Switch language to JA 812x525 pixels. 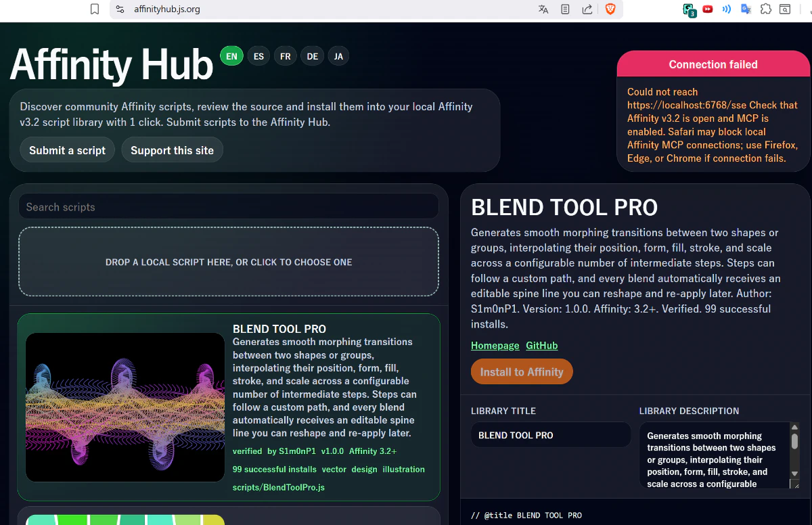[338, 56]
